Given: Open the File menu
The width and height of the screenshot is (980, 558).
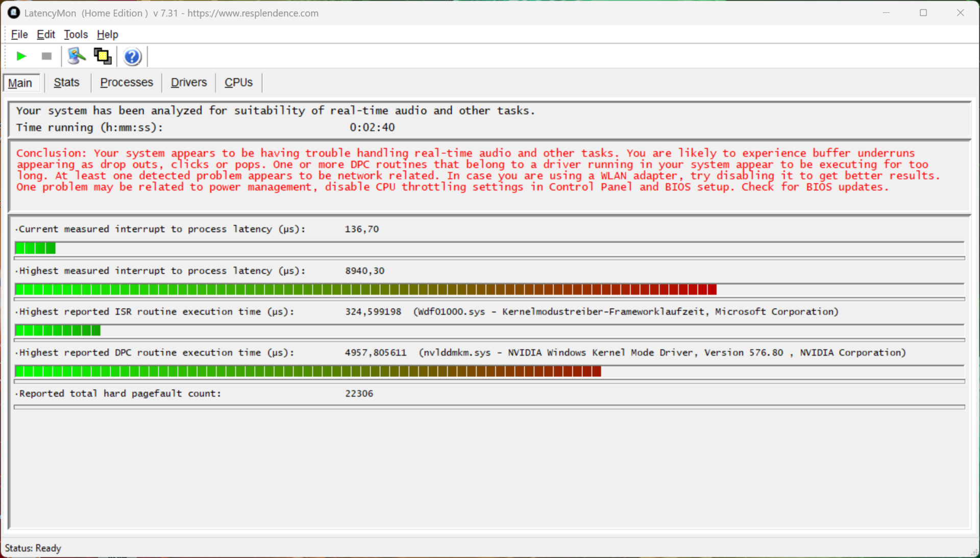Looking at the screenshot, I should (19, 34).
